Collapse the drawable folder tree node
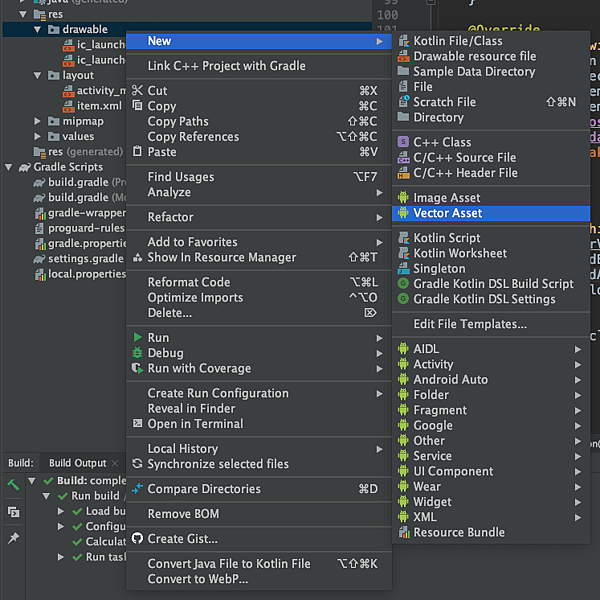The width and height of the screenshot is (600, 600). tap(37, 29)
